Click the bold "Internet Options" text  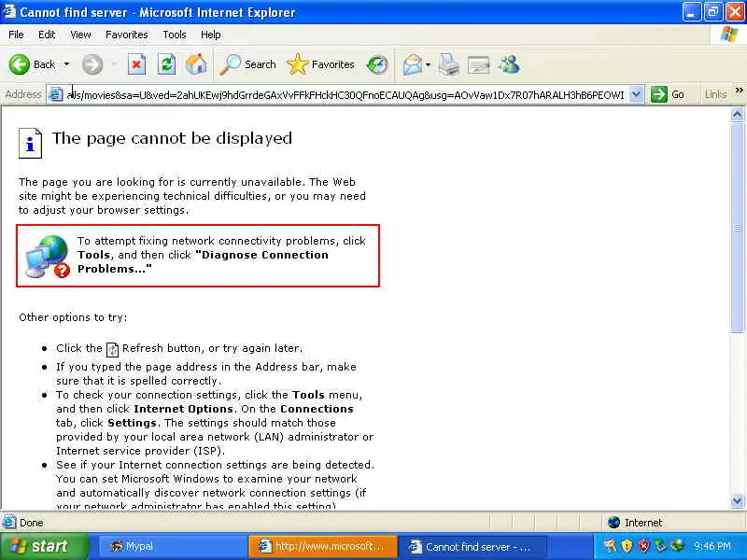(183, 409)
